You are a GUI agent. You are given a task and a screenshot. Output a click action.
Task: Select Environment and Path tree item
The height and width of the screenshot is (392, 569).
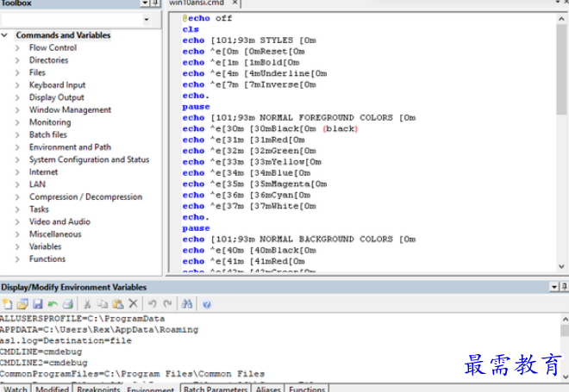pyautogui.click(x=70, y=146)
